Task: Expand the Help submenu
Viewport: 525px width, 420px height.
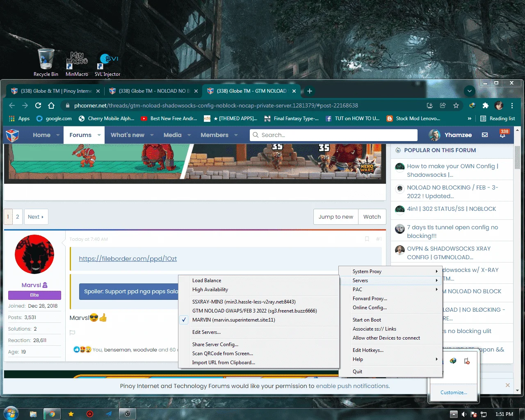Action: pyautogui.click(x=390, y=359)
